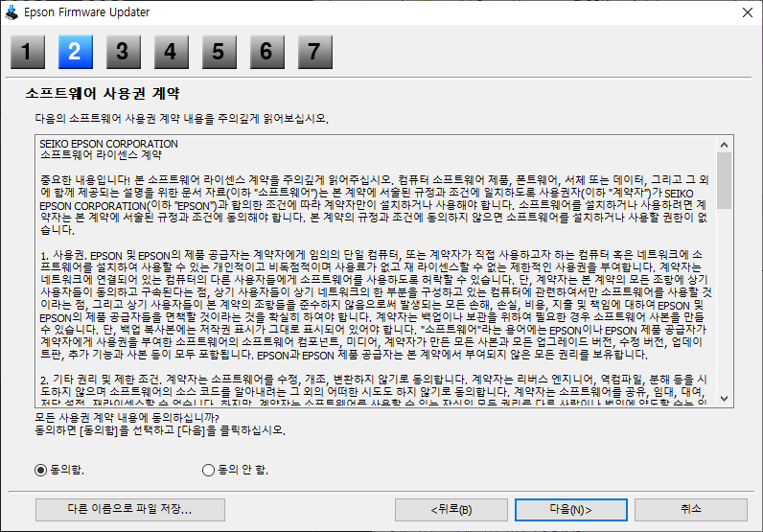Click step 4 indicator box

click(172, 52)
